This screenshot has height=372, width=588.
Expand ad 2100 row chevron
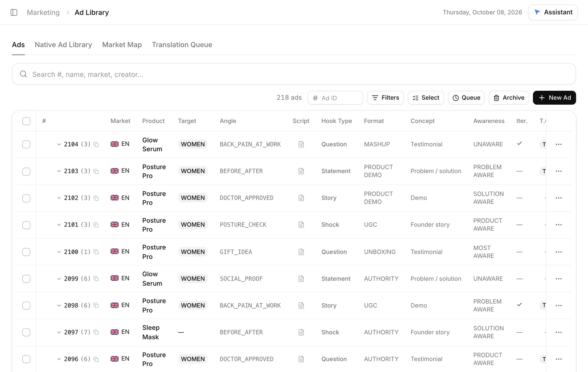(59, 252)
